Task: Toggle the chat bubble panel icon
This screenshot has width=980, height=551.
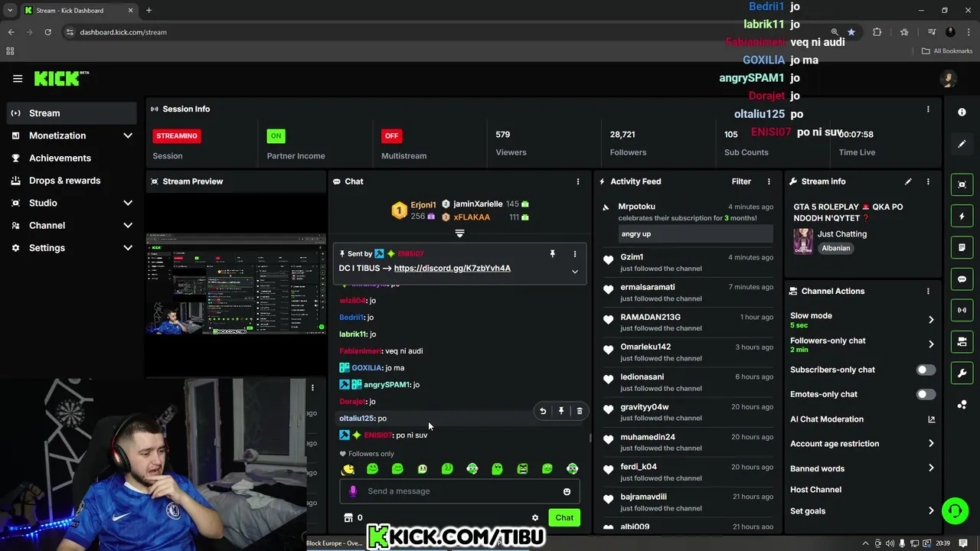Action: (962, 279)
